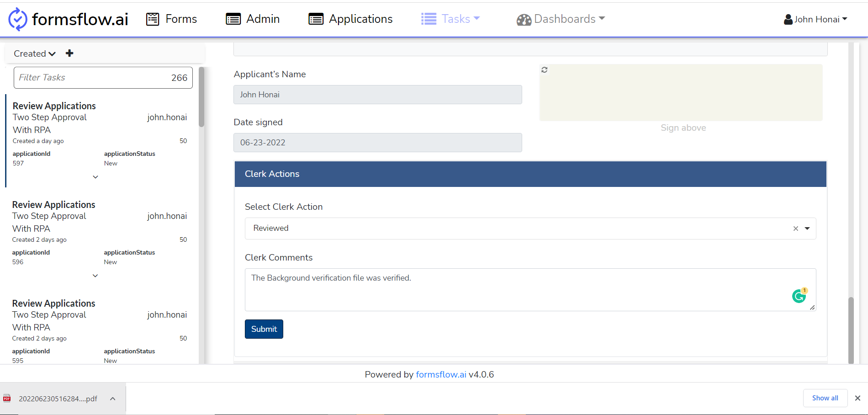868x415 pixels.
Task: Click the formsflow.ai logo icon
Action: point(18,19)
